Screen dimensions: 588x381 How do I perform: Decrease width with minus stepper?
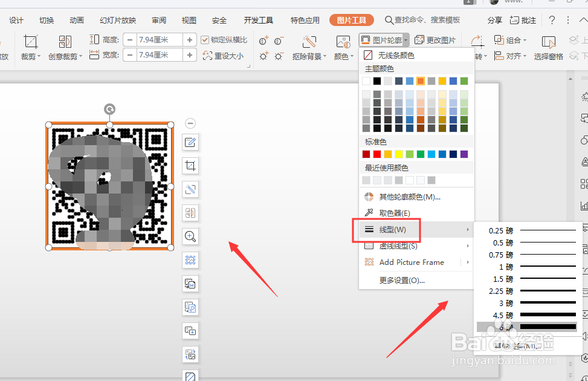click(x=130, y=55)
